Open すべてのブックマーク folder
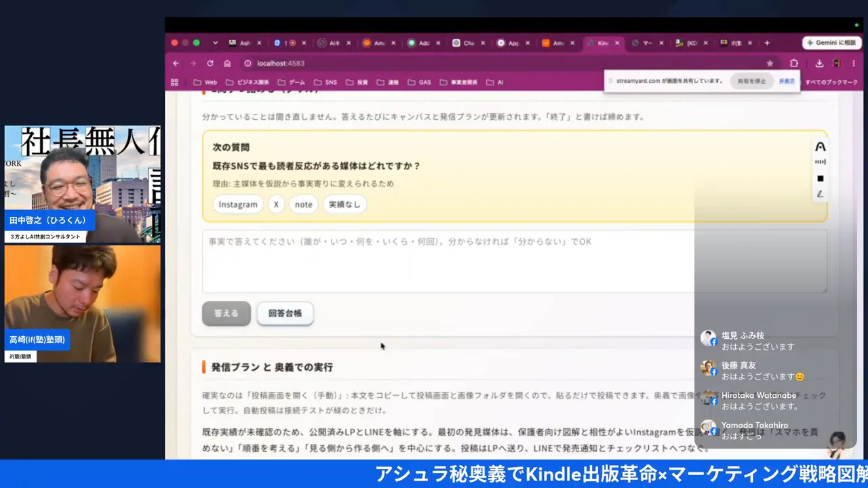The width and height of the screenshot is (868, 488). (x=831, y=82)
